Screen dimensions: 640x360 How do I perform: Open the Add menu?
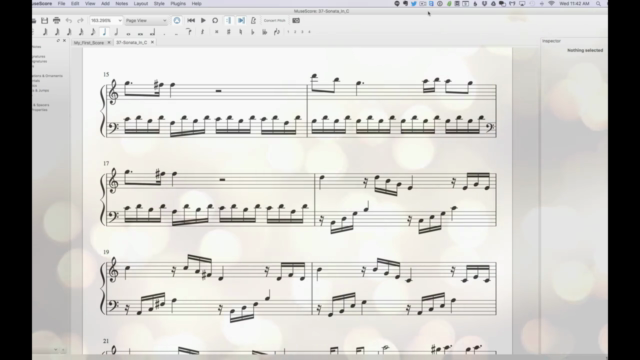click(105, 4)
